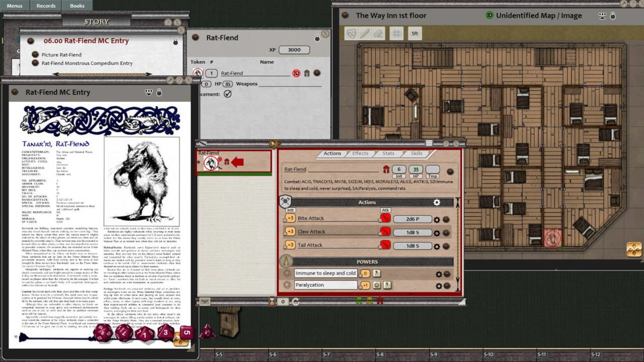Toggle the placement checkbox in Rat-Fiend window

click(x=227, y=94)
